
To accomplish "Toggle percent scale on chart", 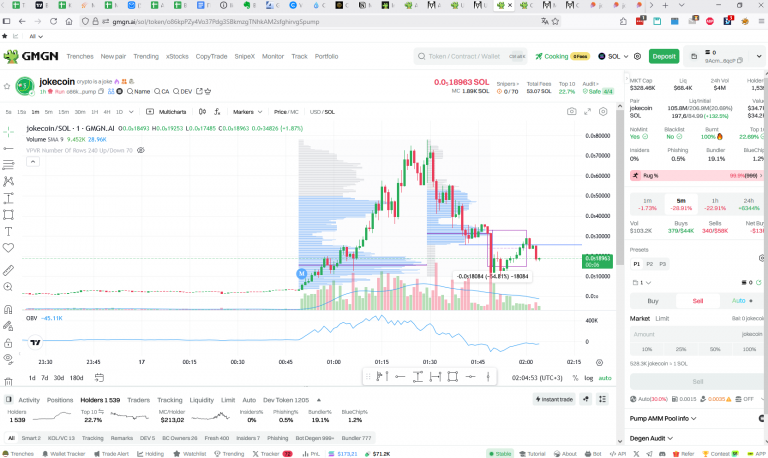I will pyautogui.click(x=575, y=378).
